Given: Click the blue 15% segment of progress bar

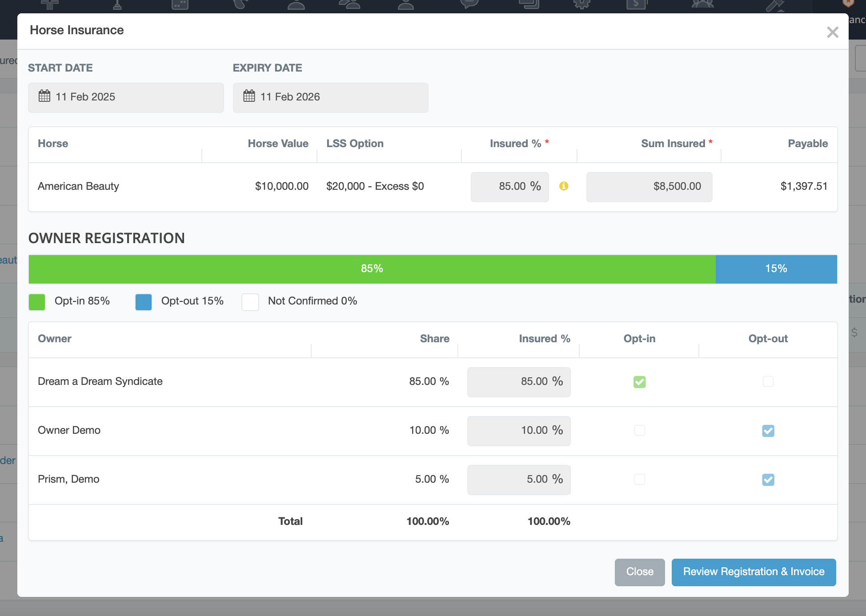Looking at the screenshot, I should pos(776,269).
